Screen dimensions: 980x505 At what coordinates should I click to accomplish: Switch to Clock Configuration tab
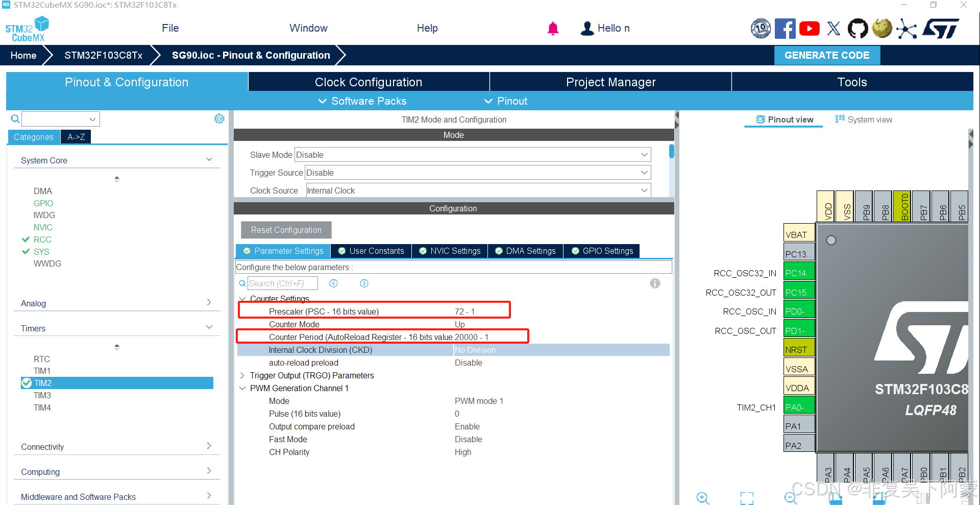tap(369, 82)
